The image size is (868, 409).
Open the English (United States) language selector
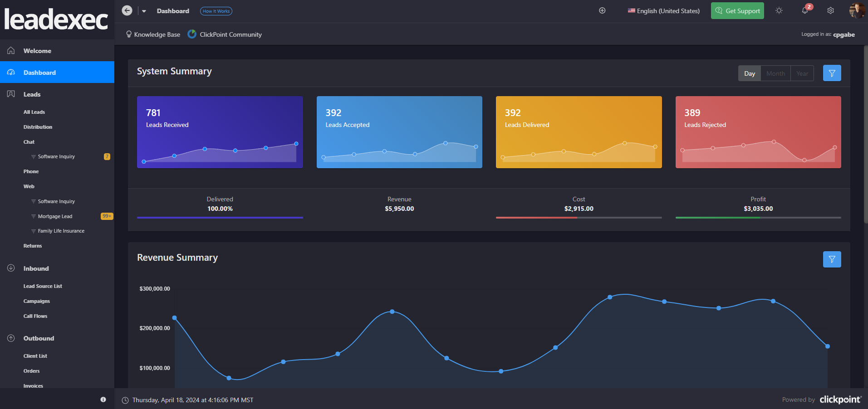[x=663, y=11]
